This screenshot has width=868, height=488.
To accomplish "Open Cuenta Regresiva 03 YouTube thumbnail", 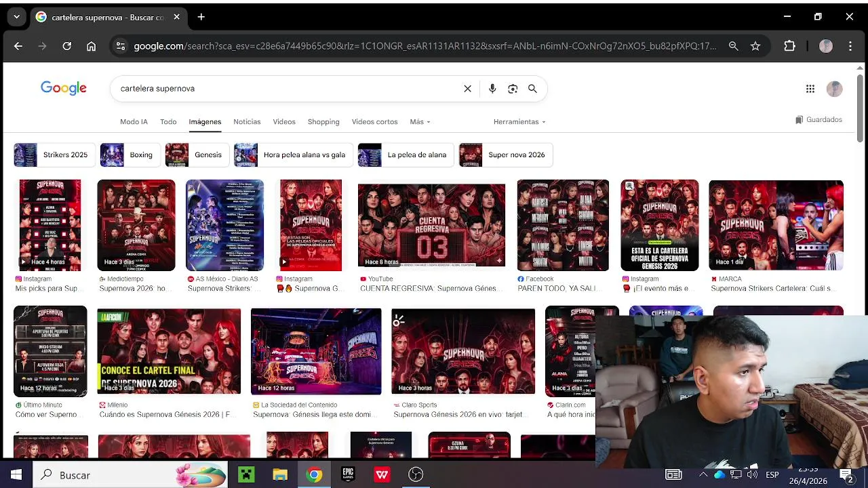I will point(431,225).
